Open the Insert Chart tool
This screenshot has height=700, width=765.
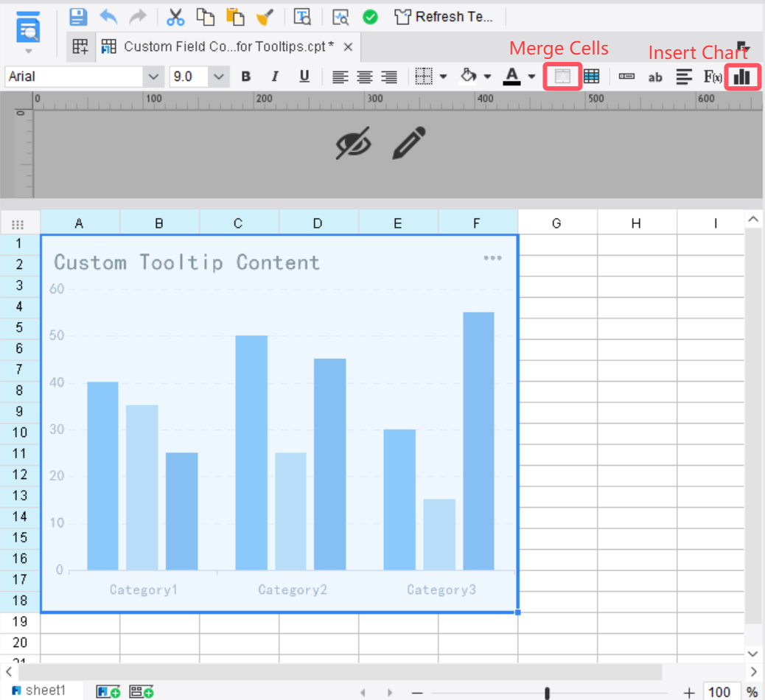coord(742,76)
